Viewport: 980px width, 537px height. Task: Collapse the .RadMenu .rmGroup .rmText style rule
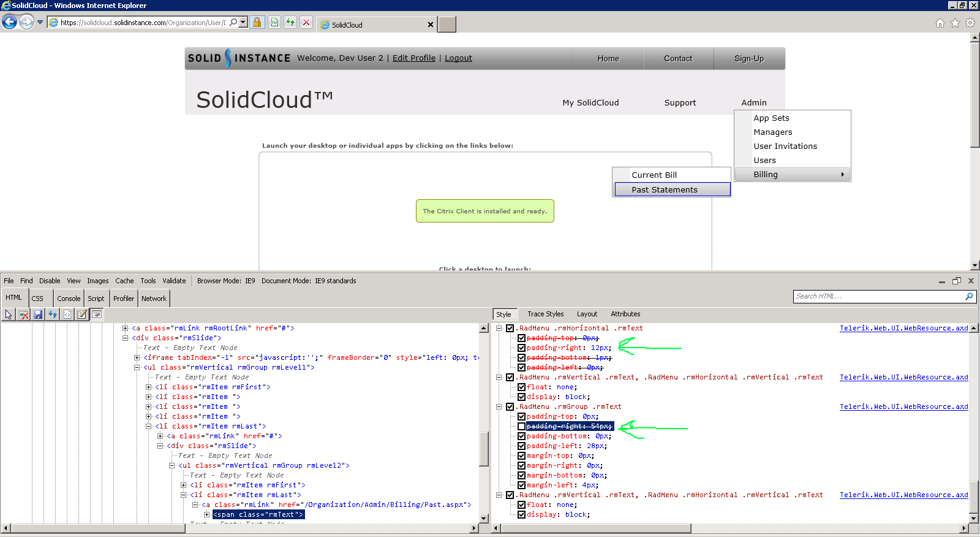(499, 407)
